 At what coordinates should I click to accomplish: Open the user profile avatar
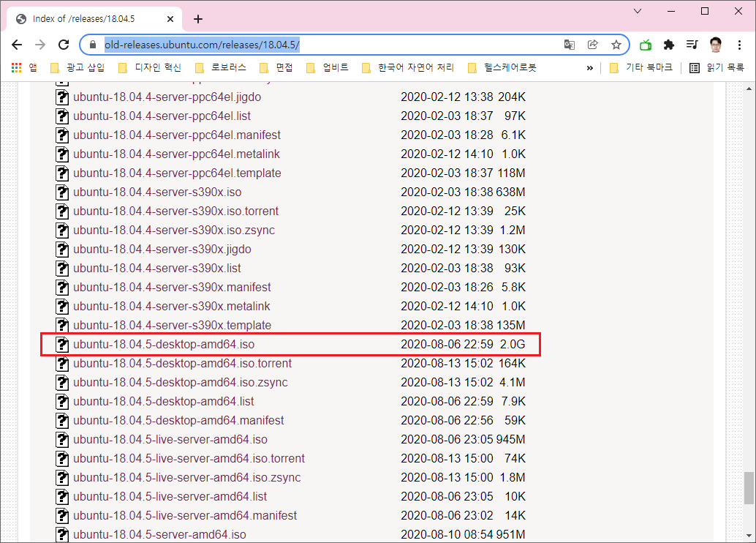click(716, 45)
